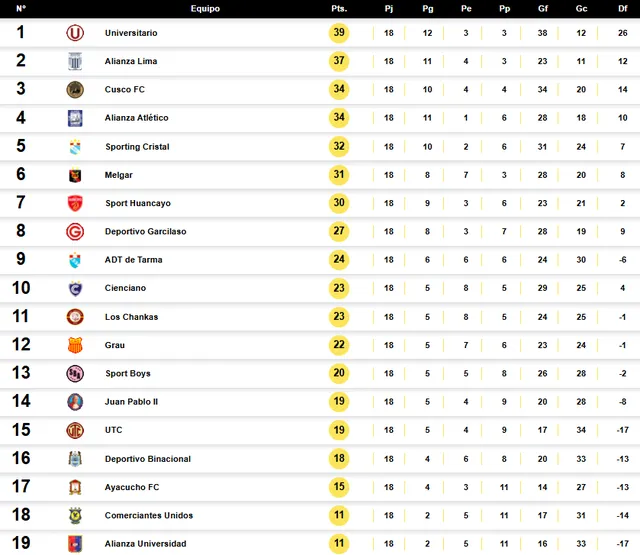Select the Melgar team badge
The height and width of the screenshot is (555, 640).
click(x=75, y=175)
